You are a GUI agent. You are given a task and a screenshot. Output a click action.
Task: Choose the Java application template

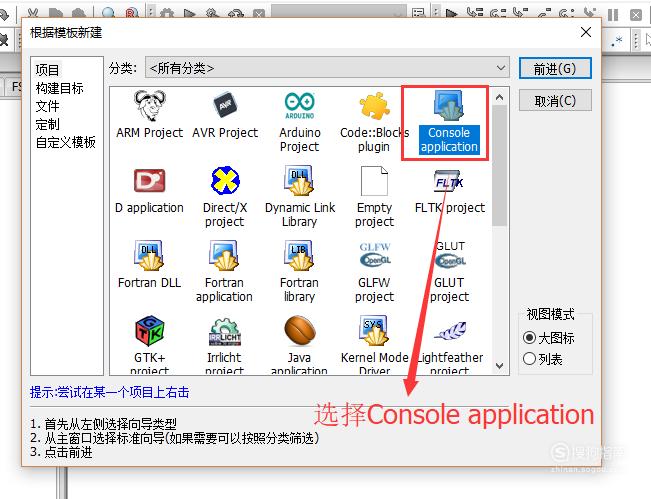(299, 345)
